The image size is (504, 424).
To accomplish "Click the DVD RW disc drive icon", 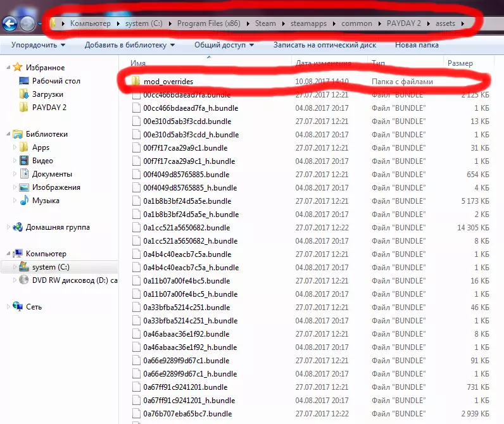I will [x=24, y=280].
